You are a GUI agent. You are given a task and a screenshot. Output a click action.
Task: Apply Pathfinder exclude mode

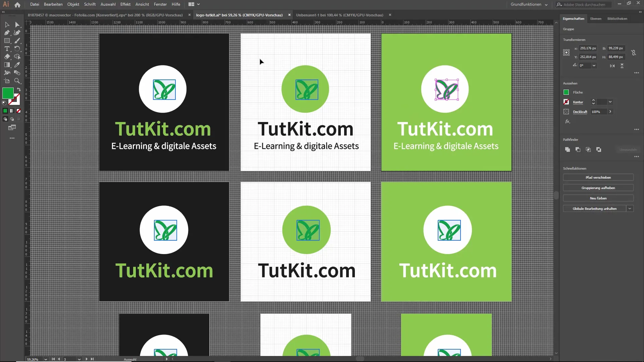[599, 149]
